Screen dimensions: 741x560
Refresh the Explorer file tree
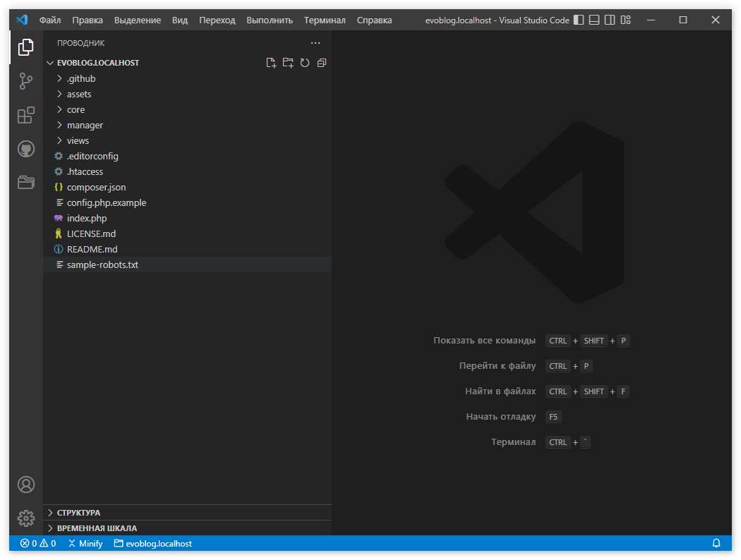coord(304,62)
